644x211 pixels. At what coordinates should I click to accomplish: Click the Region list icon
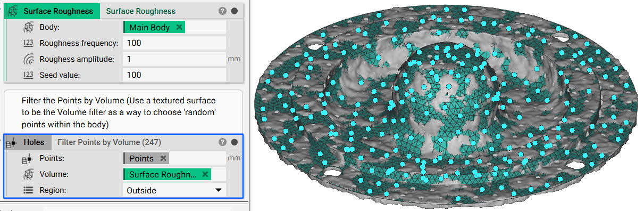[x=28, y=190]
